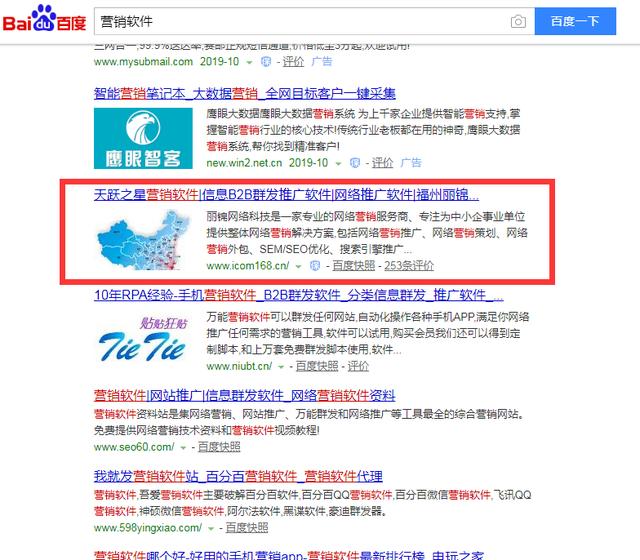This screenshot has height=560, width=640.
Task: Click the 百度一下 search button
Action: 575,21
